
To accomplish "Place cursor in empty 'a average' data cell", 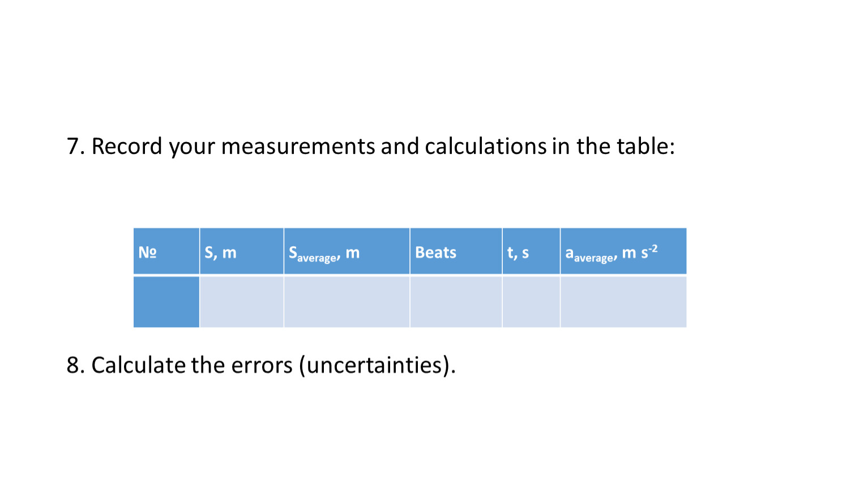I will (x=623, y=302).
